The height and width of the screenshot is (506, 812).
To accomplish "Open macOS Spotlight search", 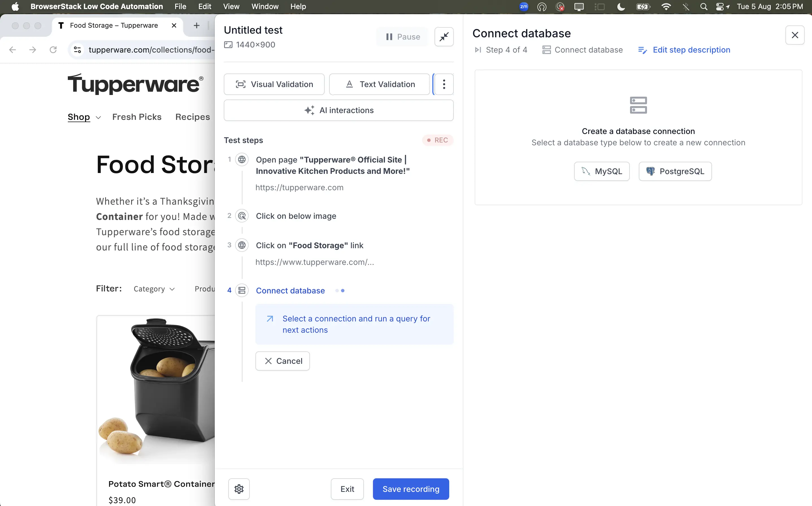I will [x=704, y=7].
